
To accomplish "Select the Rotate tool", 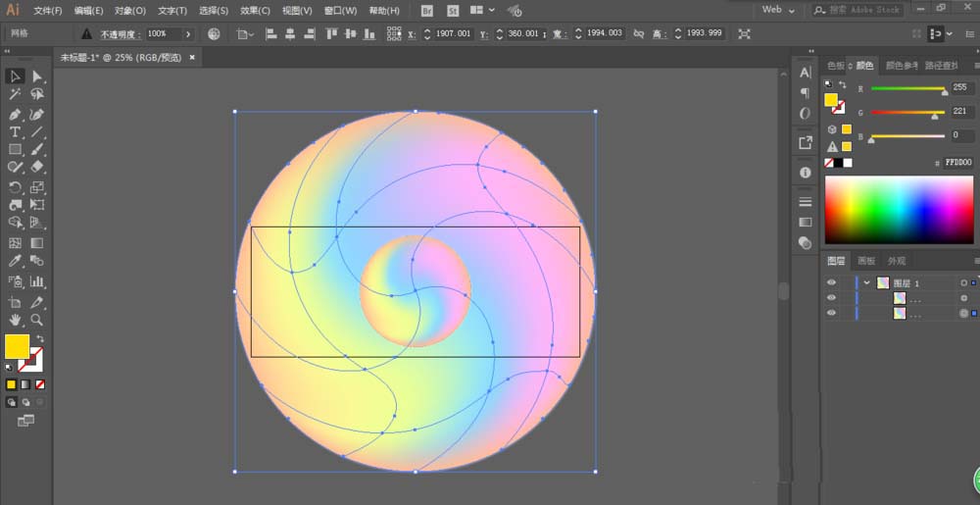I will coord(15,187).
